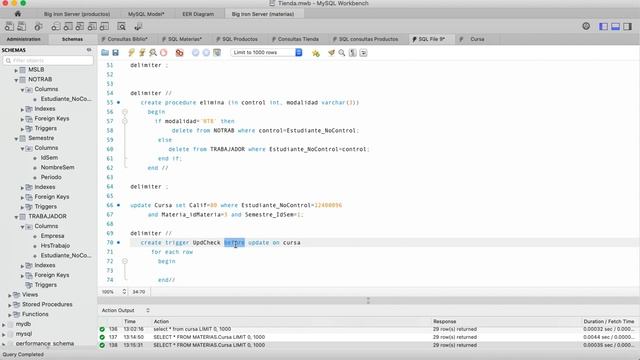Open the Administration sidebar tab

click(23, 39)
